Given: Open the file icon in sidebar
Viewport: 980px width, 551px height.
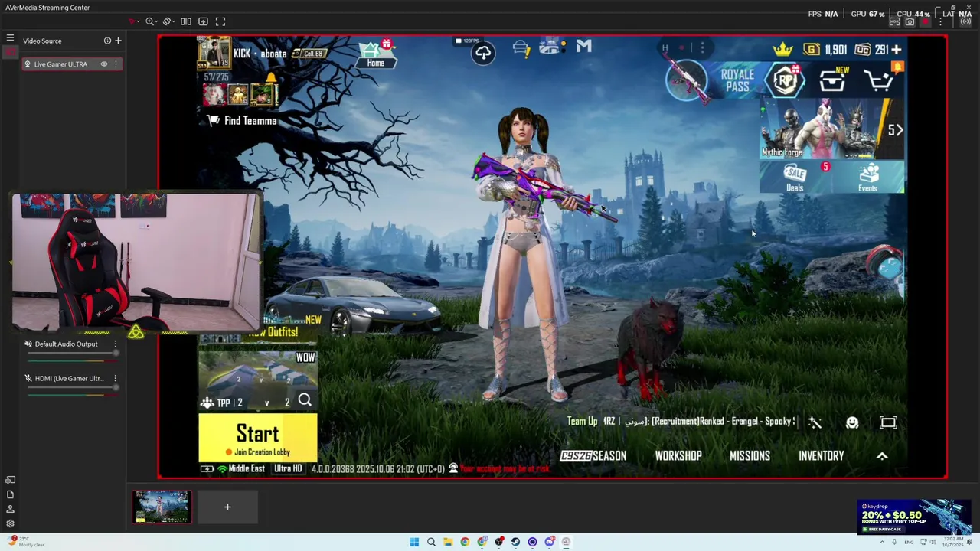Looking at the screenshot, I should (10, 494).
